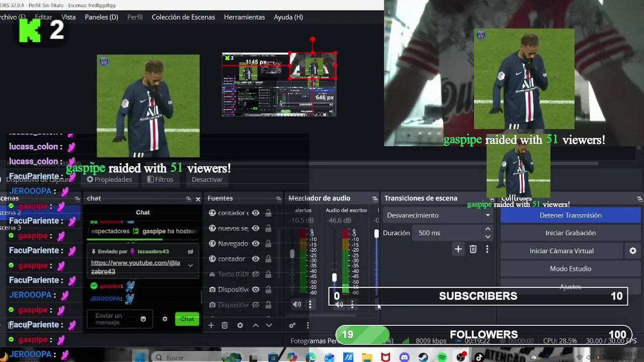
Task: Open advanced audio properties gears icon
Action: [x=292, y=325]
